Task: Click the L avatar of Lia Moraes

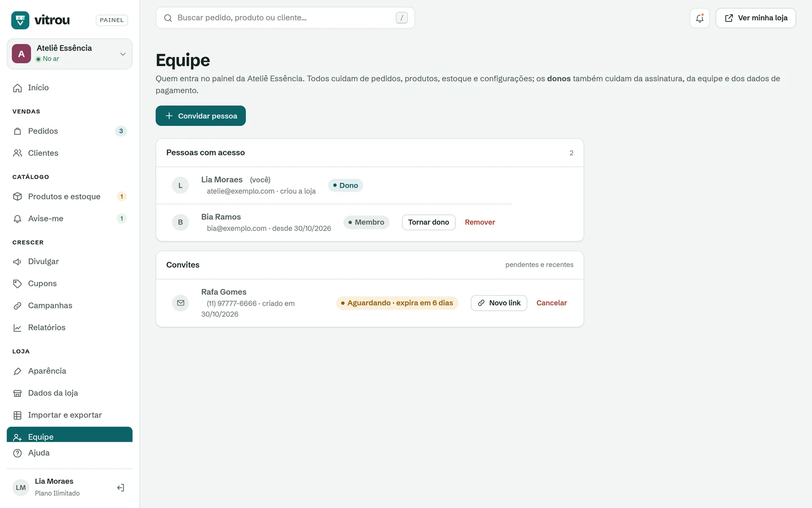Action: click(180, 186)
